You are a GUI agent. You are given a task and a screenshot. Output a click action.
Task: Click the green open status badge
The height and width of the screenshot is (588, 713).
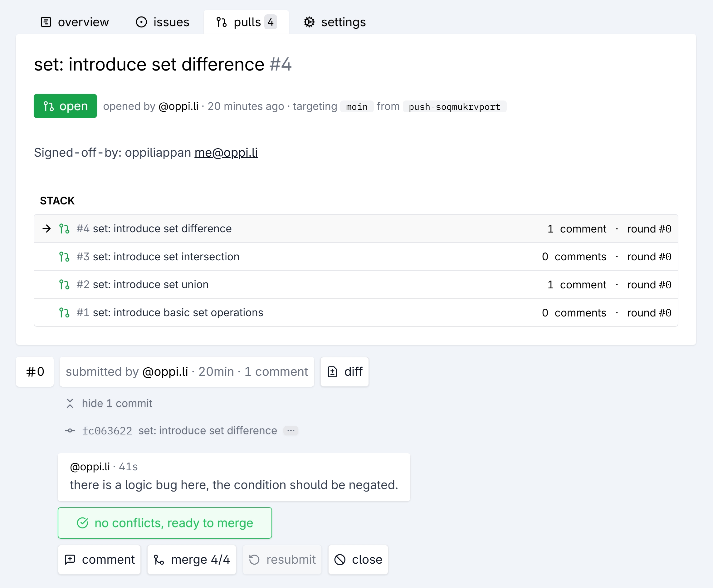(x=65, y=106)
